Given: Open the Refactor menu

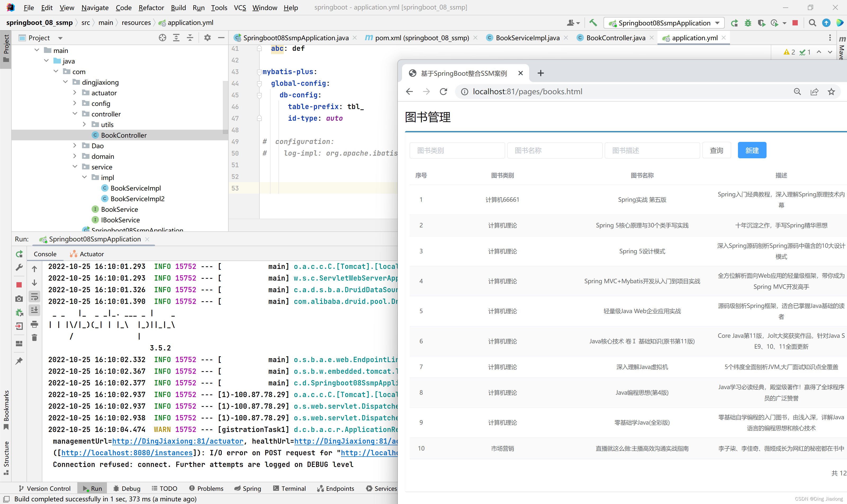Looking at the screenshot, I should (x=151, y=7).
